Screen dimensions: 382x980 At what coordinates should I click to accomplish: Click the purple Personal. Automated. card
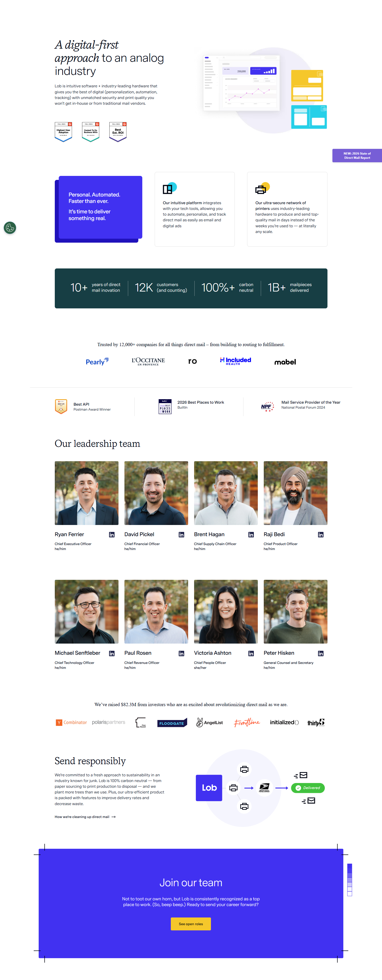(x=100, y=207)
